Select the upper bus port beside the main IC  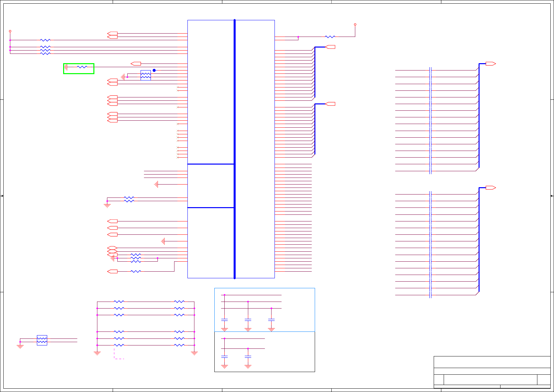click(330, 47)
